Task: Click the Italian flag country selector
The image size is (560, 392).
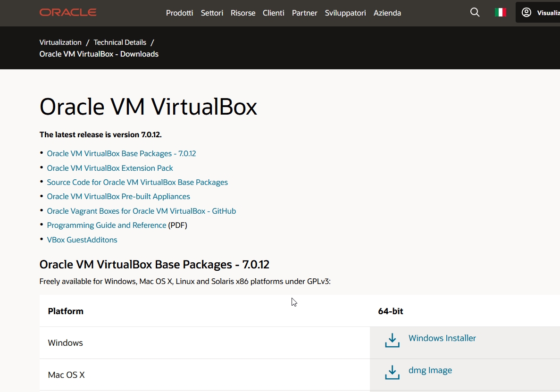Action: 500,13
